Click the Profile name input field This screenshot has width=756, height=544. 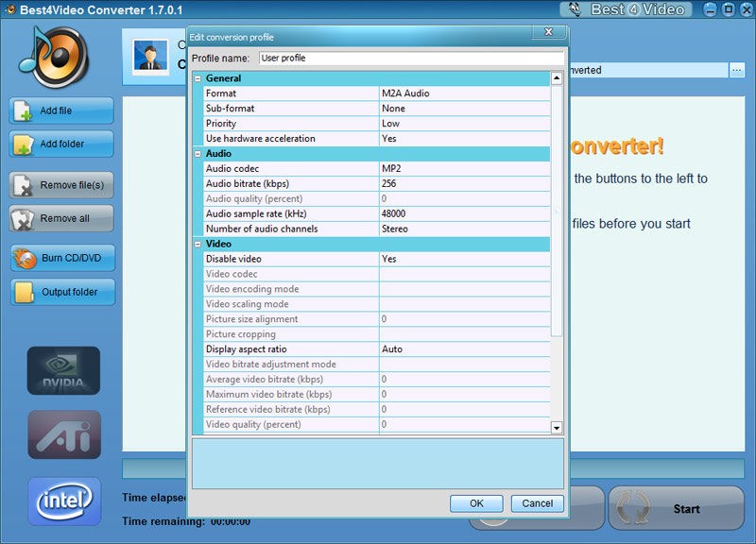(411, 58)
